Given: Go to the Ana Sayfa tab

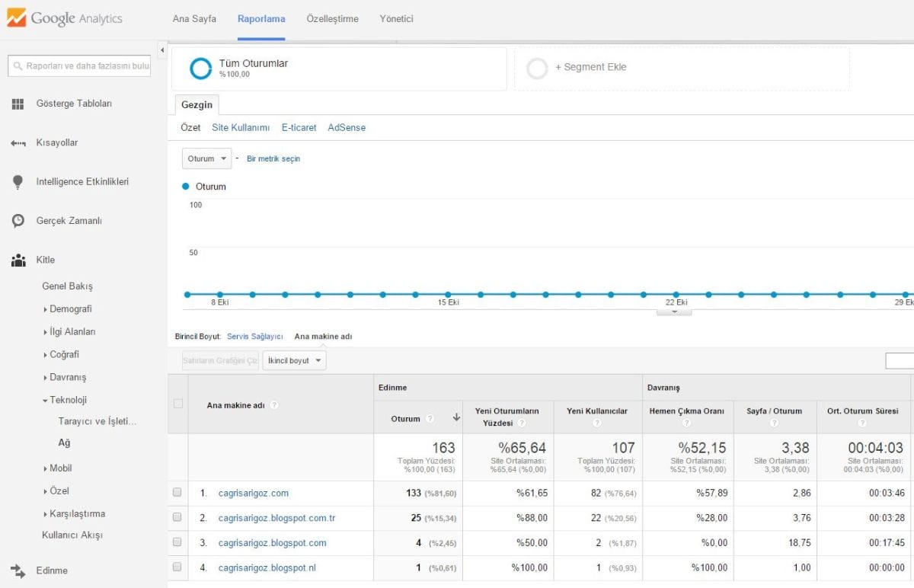Looking at the screenshot, I should click(x=194, y=19).
